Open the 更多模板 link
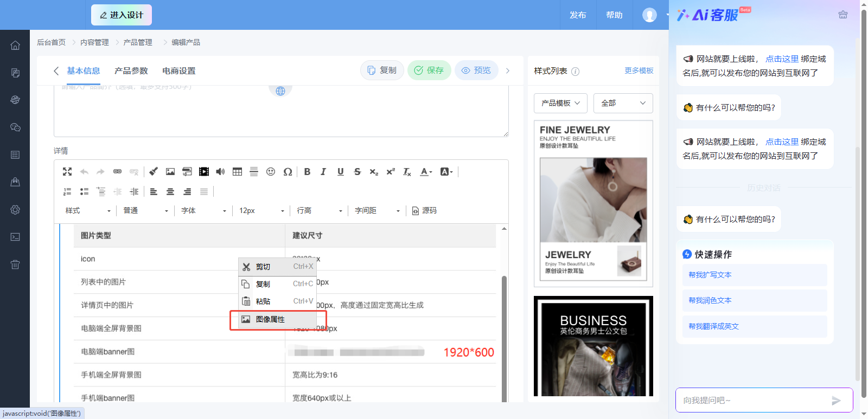Image resolution: width=868 pixels, height=419 pixels. coord(639,71)
